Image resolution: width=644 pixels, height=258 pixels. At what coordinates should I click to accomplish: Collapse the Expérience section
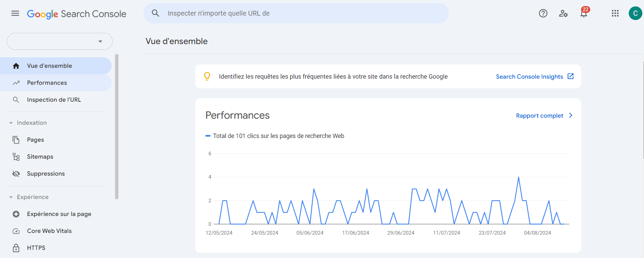point(29,197)
